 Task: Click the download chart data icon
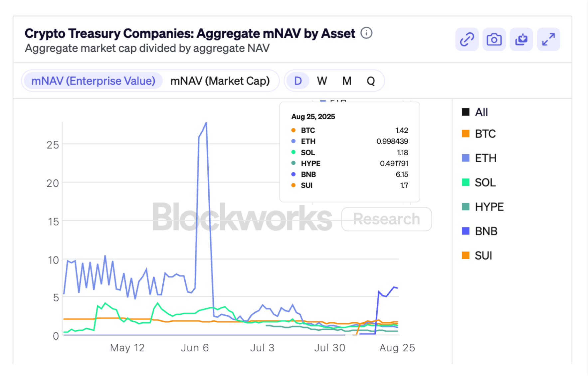point(521,39)
